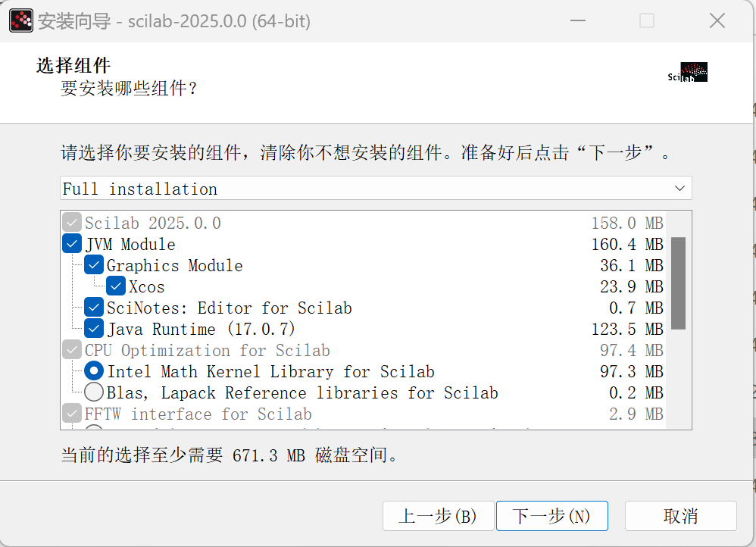Disable the Xcos component
756x547 pixels.
click(x=115, y=286)
